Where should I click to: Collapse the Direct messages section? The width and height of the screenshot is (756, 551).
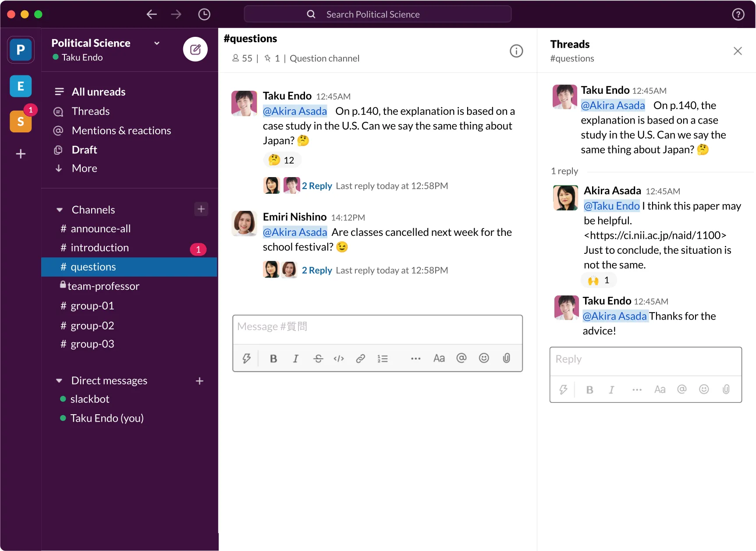[x=59, y=381]
